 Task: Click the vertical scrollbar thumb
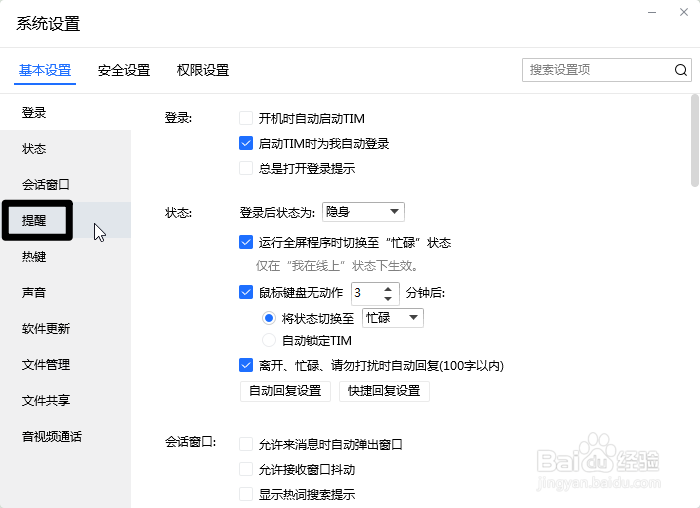695,140
